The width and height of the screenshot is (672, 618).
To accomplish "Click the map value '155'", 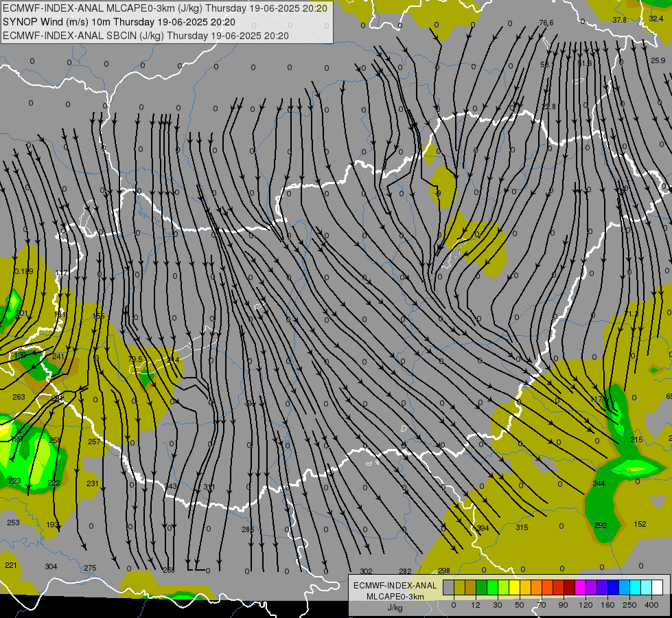I will click(98, 316).
